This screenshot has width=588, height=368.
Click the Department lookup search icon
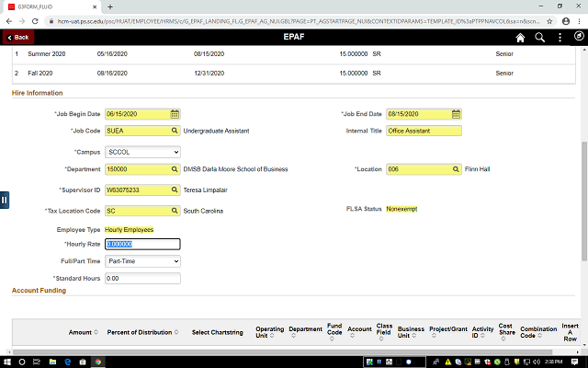pos(175,169)
